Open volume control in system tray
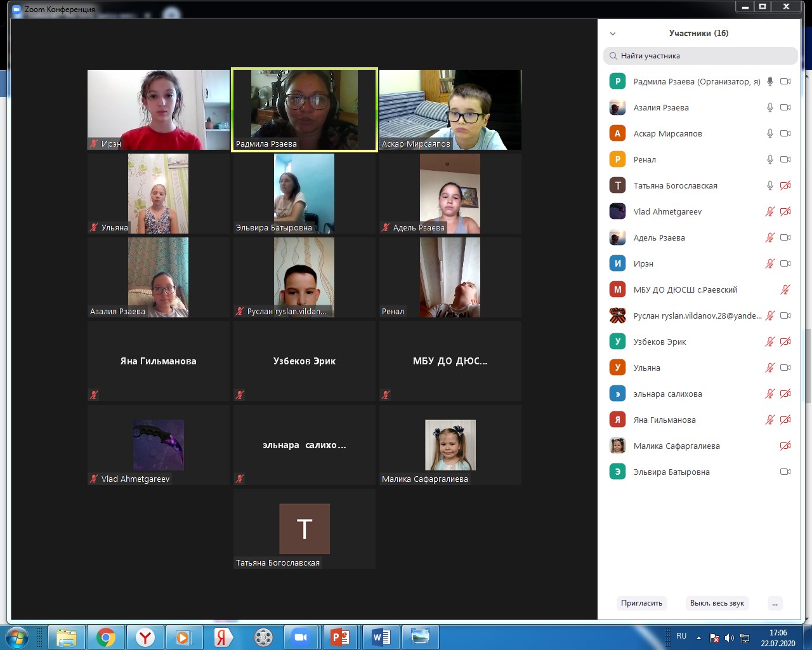The width and height of the screenshot is (812, 650). pos(730,637)
